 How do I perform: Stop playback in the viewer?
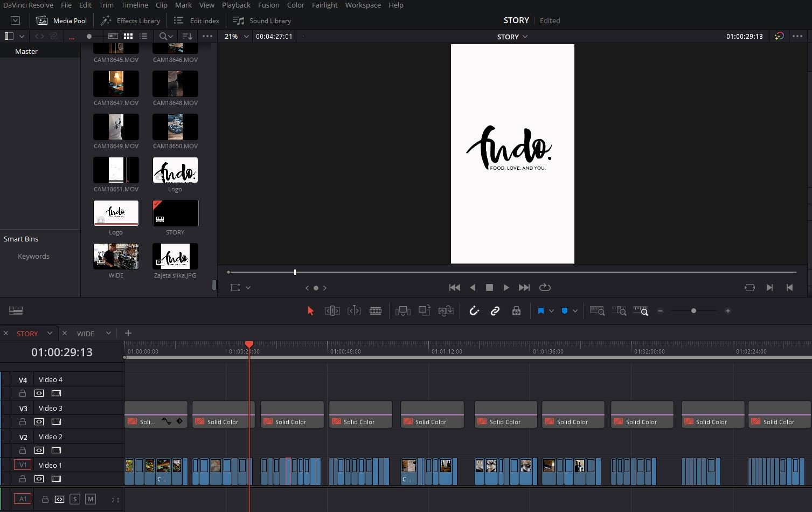click(489, 288)
